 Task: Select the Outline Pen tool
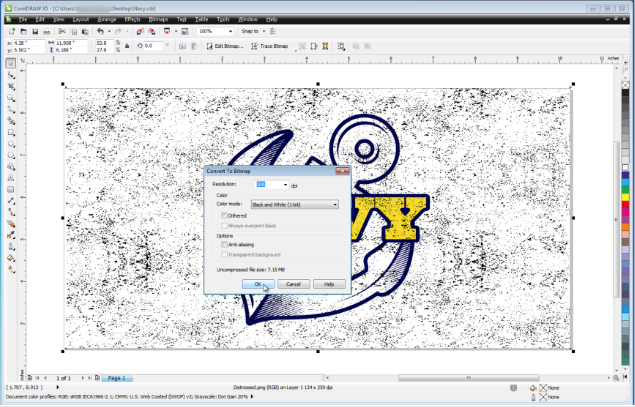click(x=11, y=247)
